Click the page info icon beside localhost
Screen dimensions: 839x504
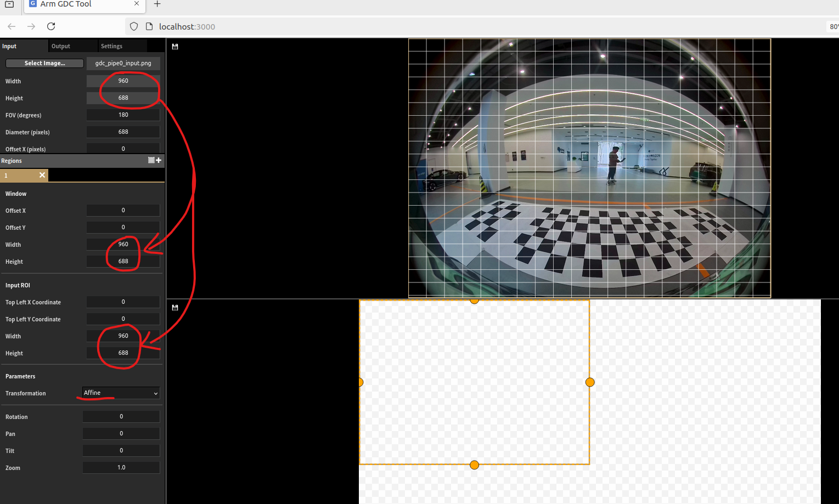[x=149, y=26]
